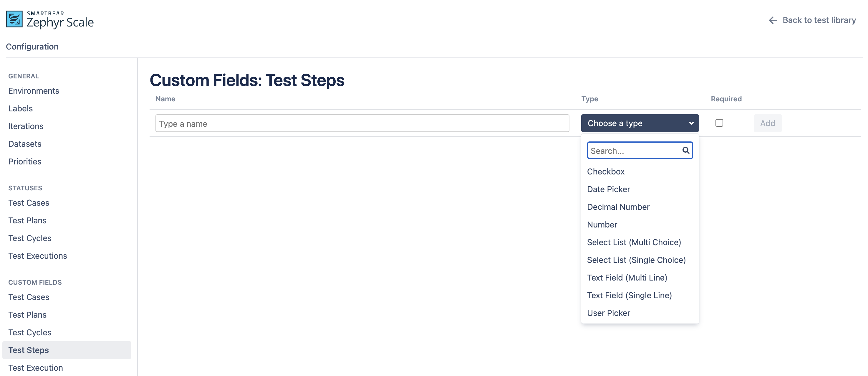Navigate to Priorities settings
Image resolution: width=868 pixels, height=376 pixels.
tap(25, 161)
